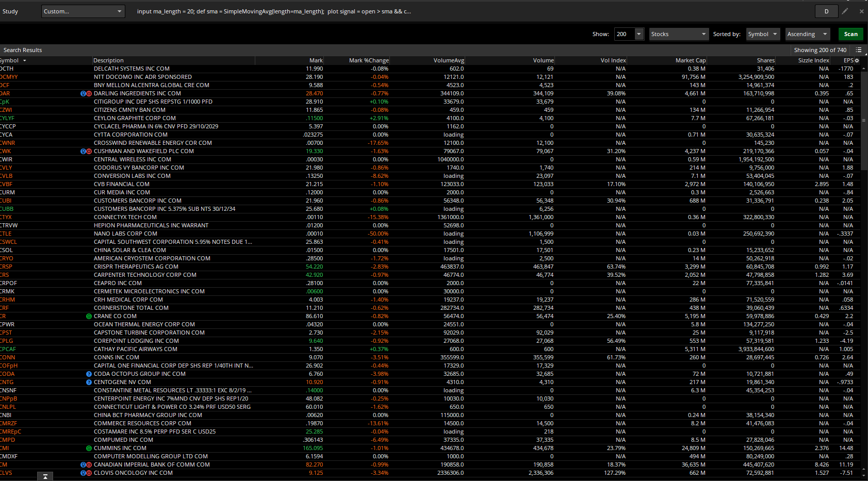Click CARPENTER TECHNOLOGY CORP COM description

point(145,275)
